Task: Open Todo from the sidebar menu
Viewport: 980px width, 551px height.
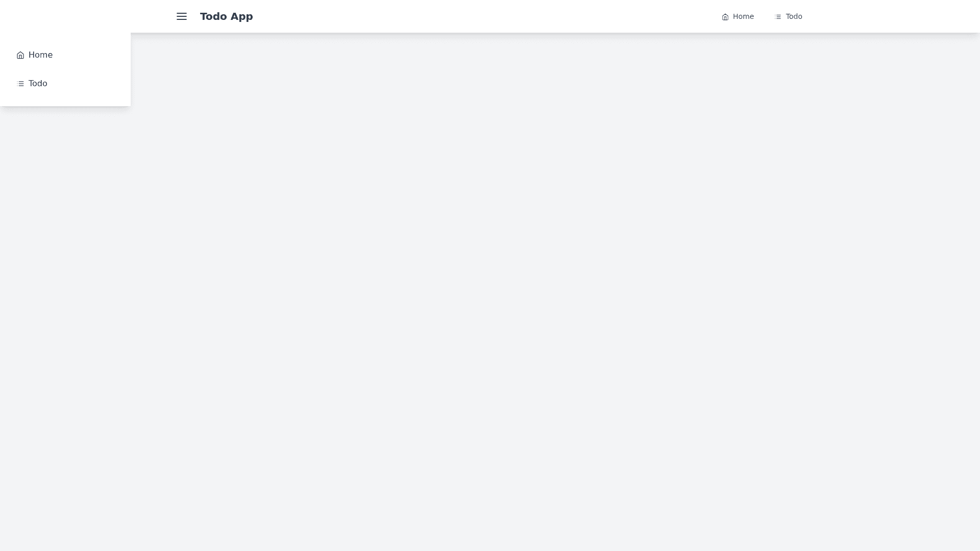Action: 65,84
